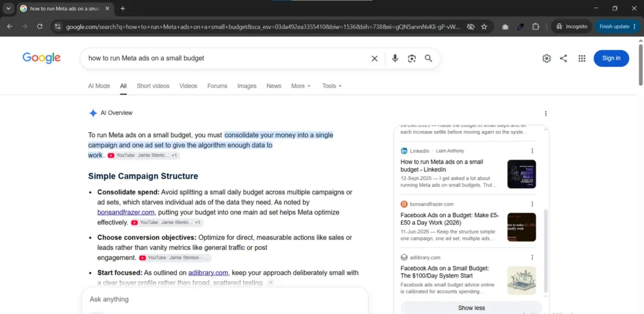
Task: Click the sources panel scrollbar
Action: pos(546,250)
